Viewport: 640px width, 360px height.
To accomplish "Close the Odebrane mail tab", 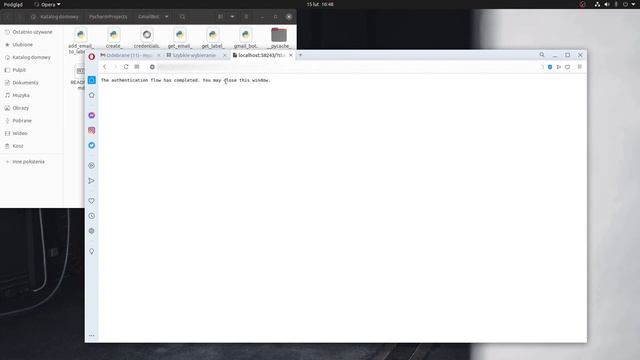I will click(159, 55).
